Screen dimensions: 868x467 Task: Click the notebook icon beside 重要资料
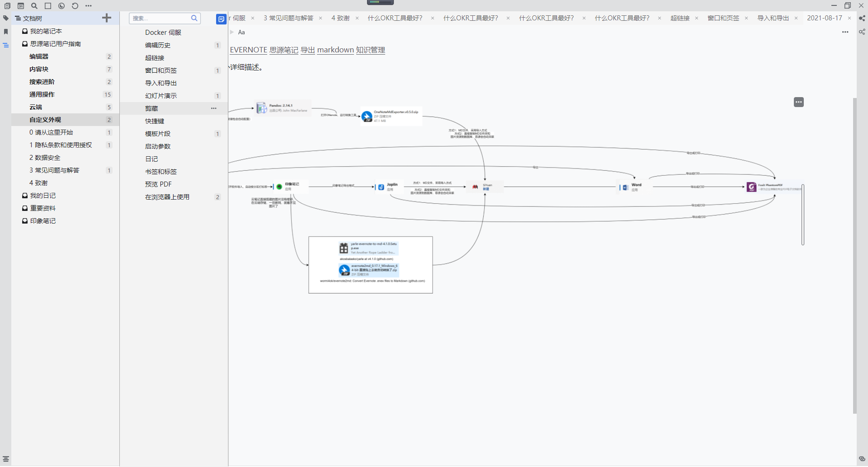tap(25, 208)
